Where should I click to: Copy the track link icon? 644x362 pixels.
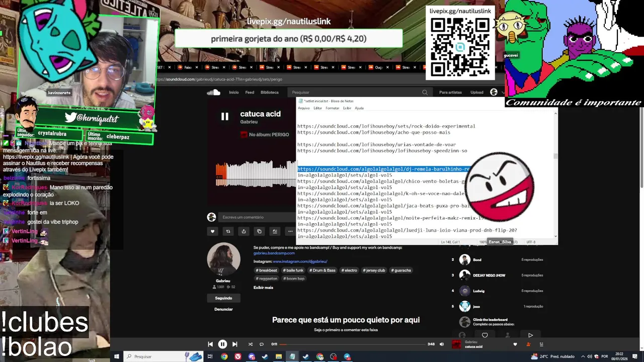(x=259, y=231)
